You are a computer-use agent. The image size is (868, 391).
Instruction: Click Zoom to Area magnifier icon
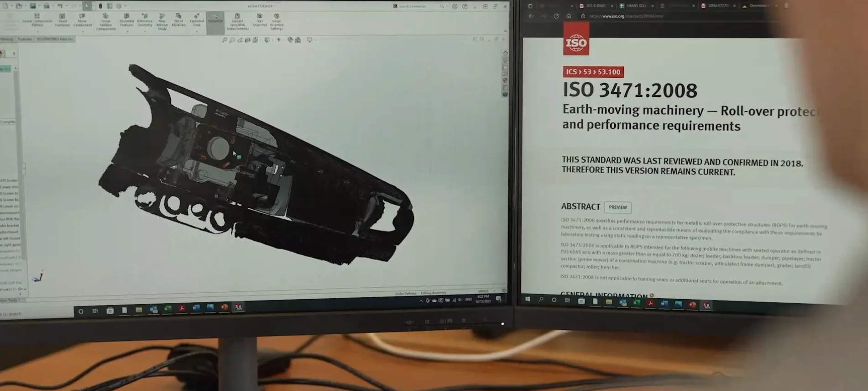point(232,40)
